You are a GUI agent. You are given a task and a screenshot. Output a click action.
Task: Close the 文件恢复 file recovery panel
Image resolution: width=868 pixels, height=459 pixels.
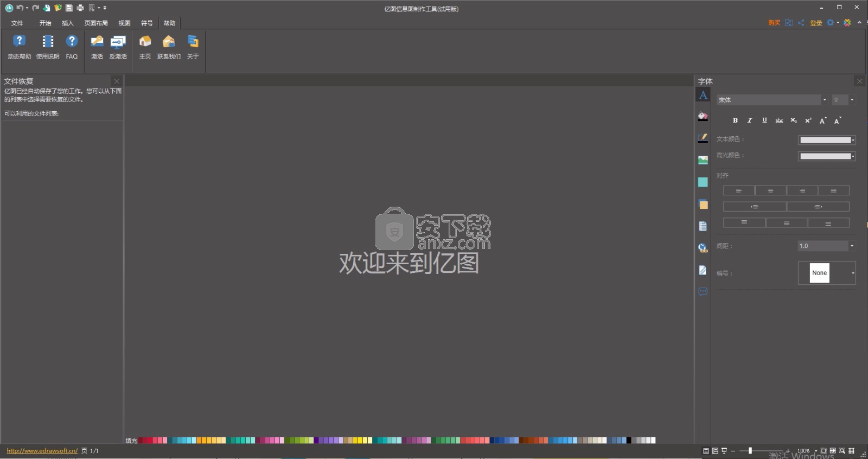[117, 81]
